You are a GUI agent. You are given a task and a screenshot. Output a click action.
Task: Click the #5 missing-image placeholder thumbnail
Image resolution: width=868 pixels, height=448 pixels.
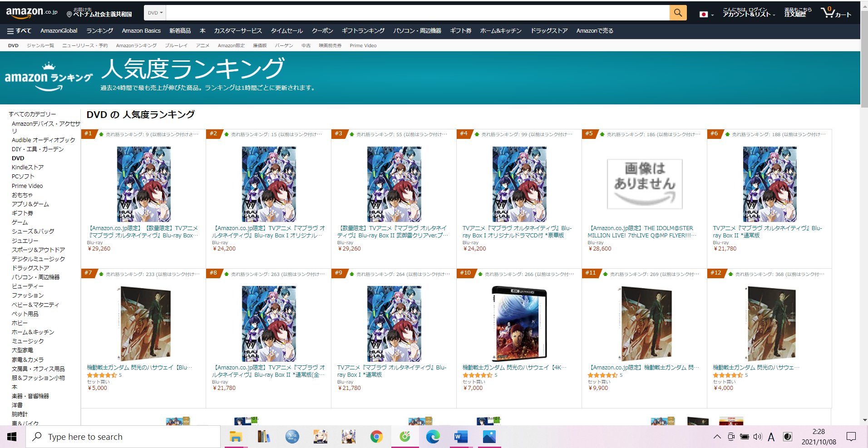(x=645, y=184)
